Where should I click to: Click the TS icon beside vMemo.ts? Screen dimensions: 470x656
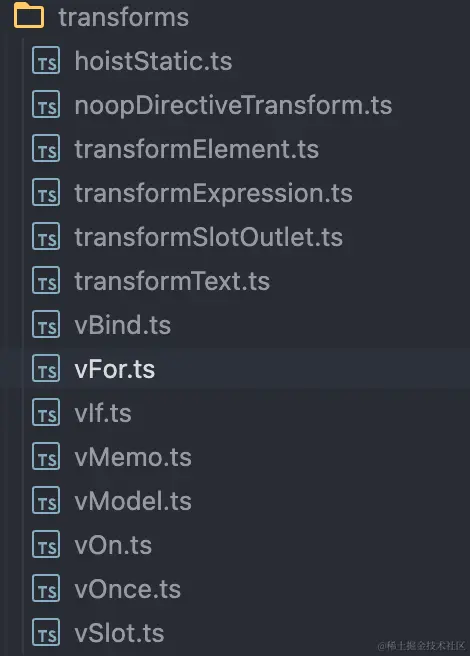point(46,456)
